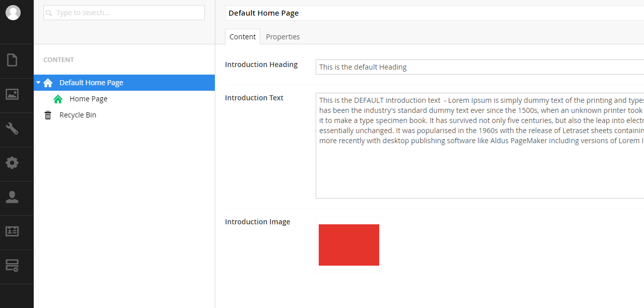Open the Content section document icon
The width and height of the screenshot is (644, 308).
[x=12, y=60]
